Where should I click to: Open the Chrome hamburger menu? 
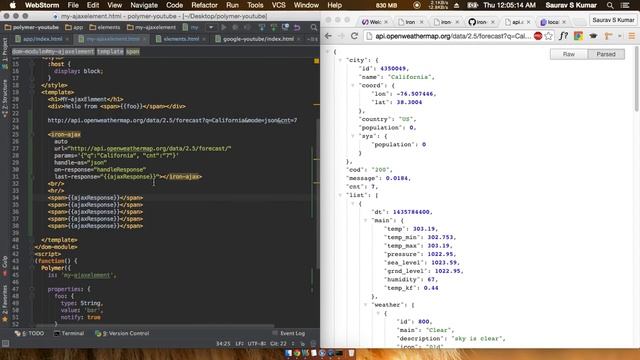tap(632, 36)
